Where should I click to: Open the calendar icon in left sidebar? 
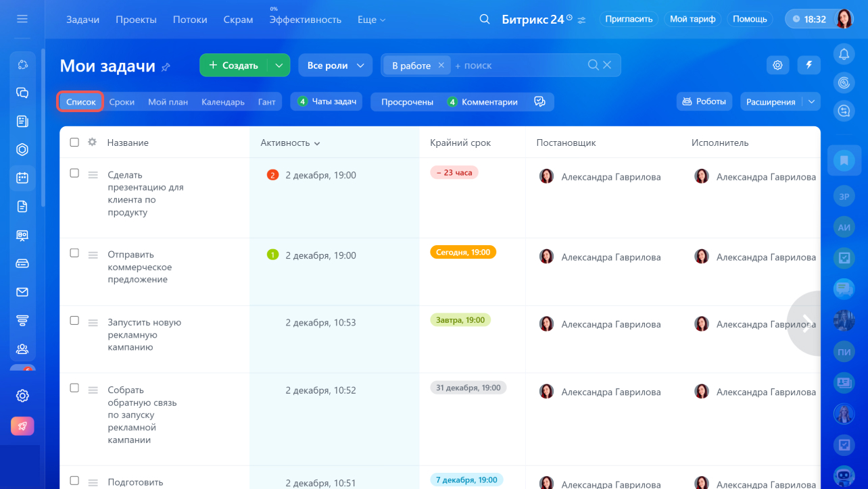[22, 178]
